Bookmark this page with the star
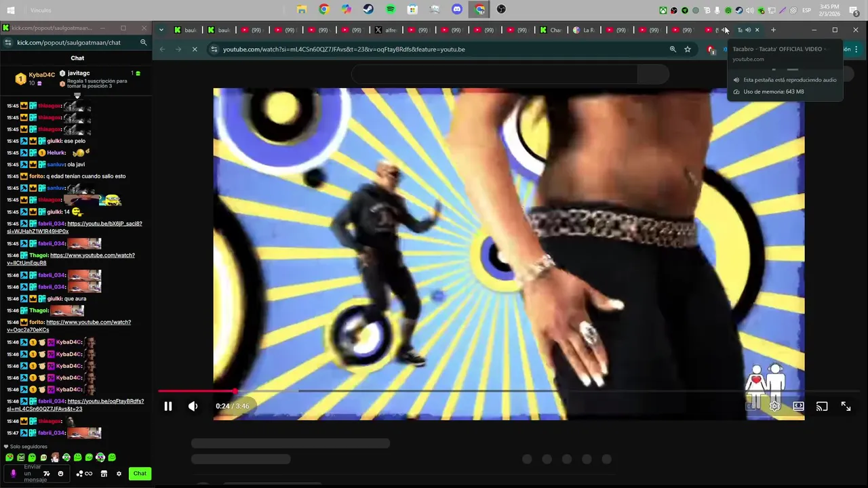 coord(688,49)
